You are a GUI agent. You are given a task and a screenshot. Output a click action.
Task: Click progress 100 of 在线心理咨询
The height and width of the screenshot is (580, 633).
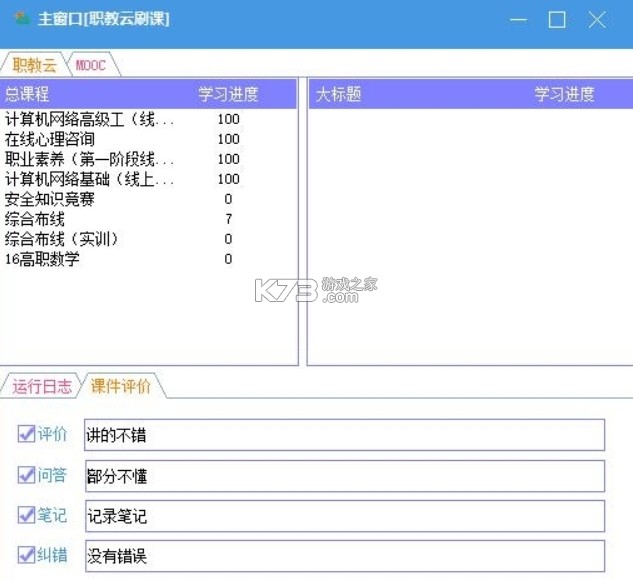pos(228,139)
